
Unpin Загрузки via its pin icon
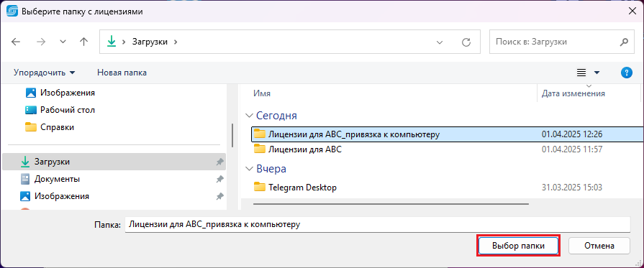(219, 162)
